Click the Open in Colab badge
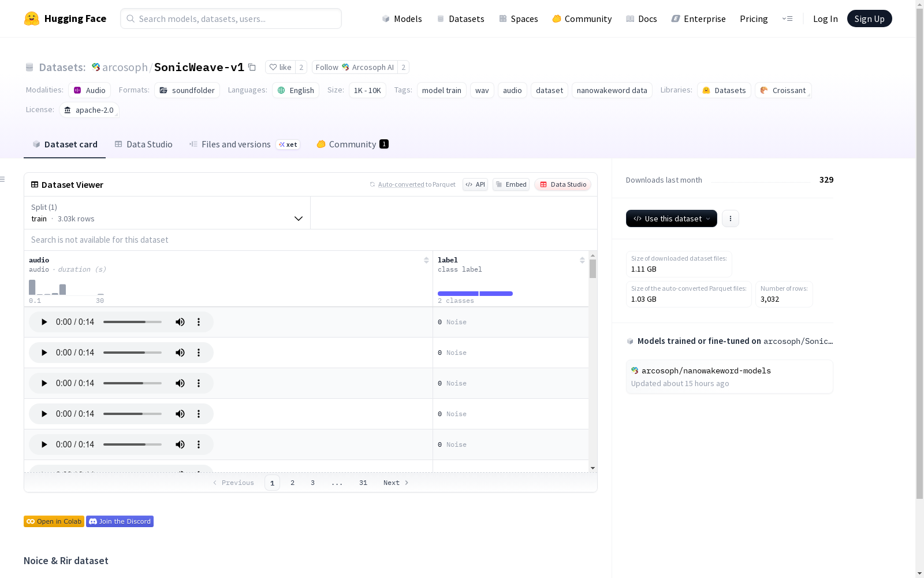 click(54, 521)
